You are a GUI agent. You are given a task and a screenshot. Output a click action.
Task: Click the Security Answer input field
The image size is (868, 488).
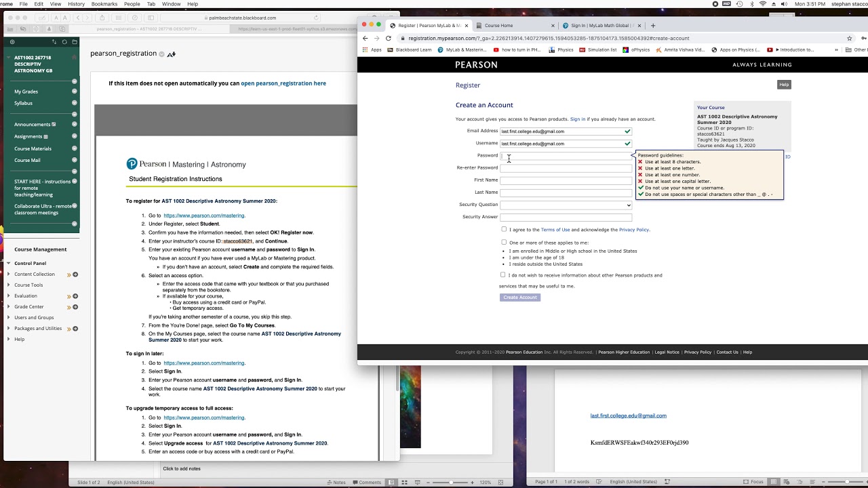pyautogui.click(x=566, y=217)
